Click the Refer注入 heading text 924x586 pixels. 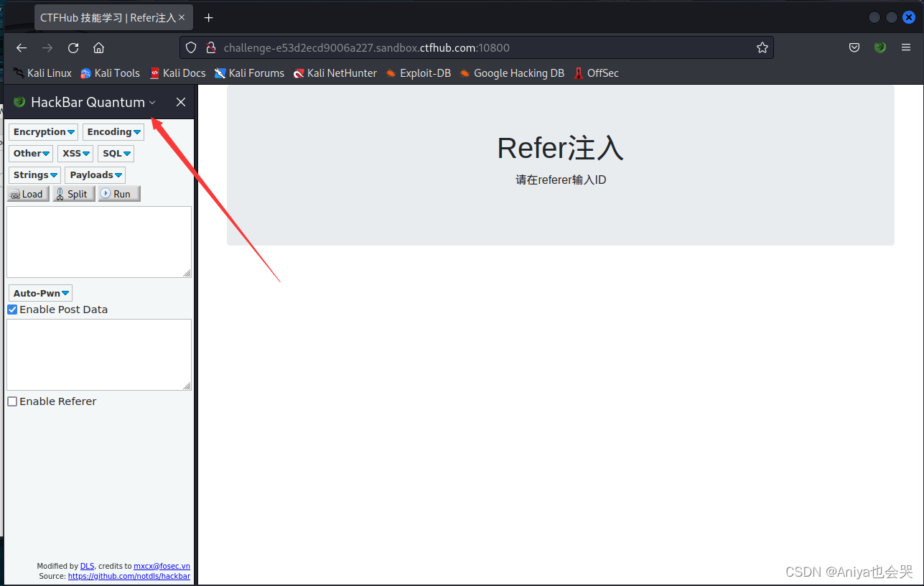click(561, 148)
